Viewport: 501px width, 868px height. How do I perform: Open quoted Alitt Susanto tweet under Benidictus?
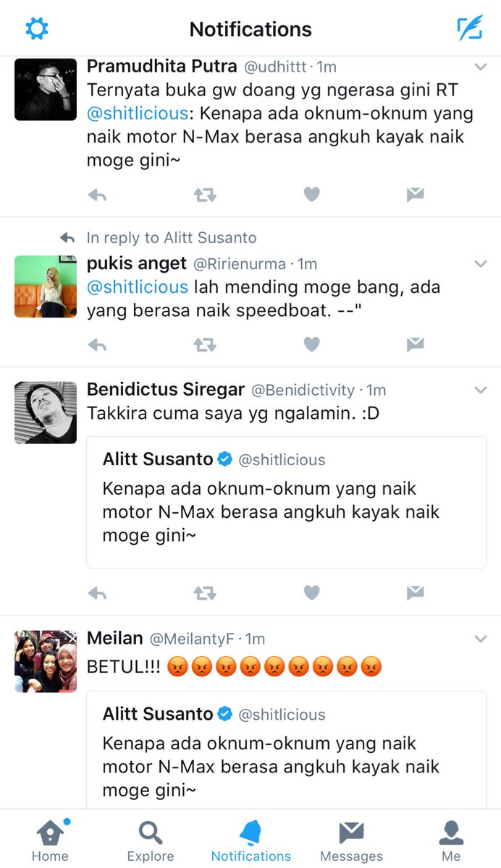[x=287, y=502]
